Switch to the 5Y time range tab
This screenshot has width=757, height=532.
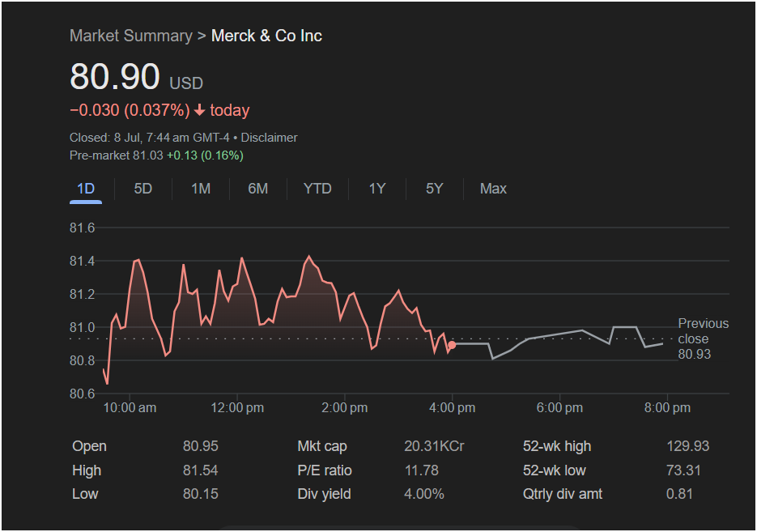tap(434, 189)
